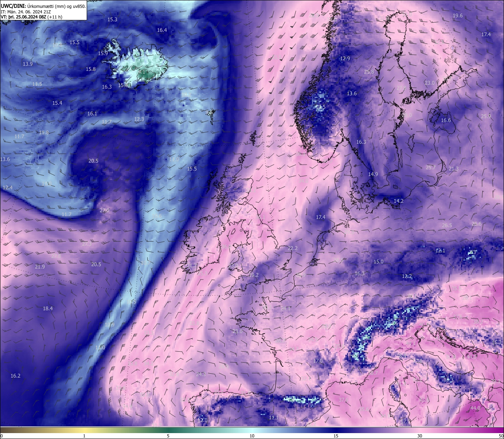Viewport: 504px width, 439px height.
Task: Click the value 25.9 at the right edge
Action: [x=486, y=116]
